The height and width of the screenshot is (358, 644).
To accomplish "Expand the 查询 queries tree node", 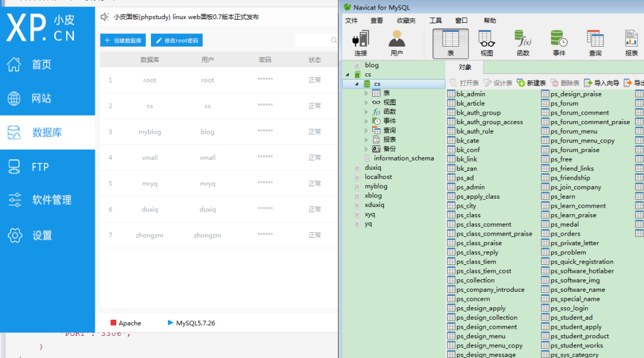I will coord(366,130).
